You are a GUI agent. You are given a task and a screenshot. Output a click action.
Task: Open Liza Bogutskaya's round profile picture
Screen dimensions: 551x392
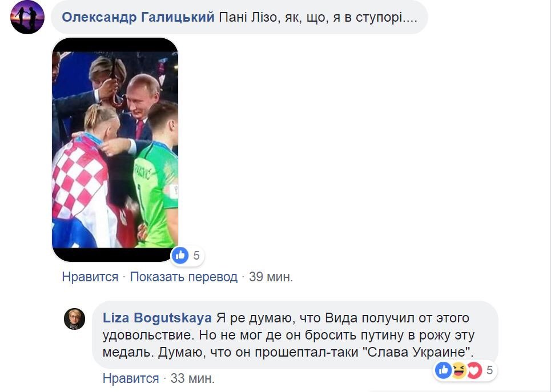[x=74, y=319]
